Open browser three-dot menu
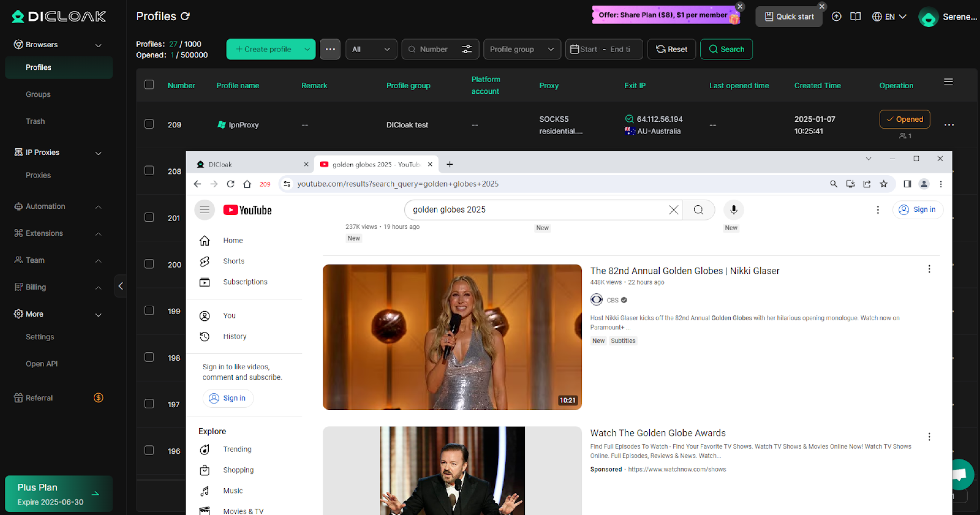980x515 pixels. [x=941, y=184]
